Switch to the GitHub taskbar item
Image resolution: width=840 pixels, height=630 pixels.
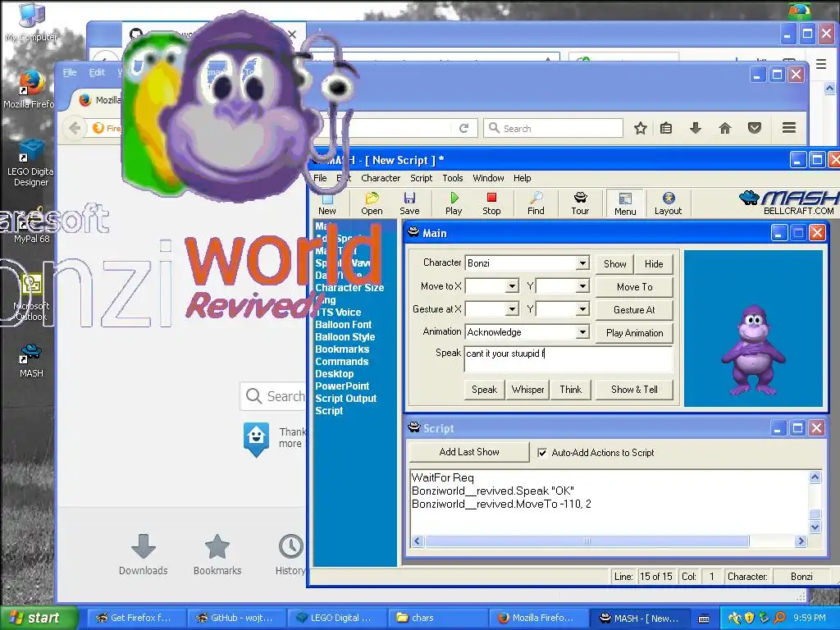237,618
